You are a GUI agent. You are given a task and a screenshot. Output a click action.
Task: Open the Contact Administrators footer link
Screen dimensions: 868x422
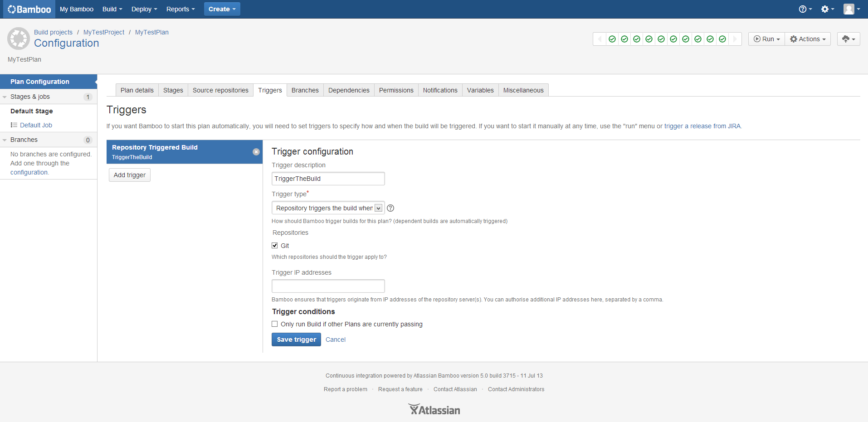516,389
